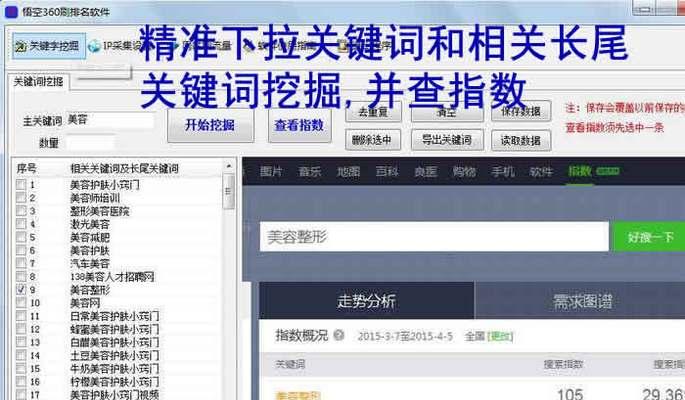
Task: Click the 删除选中 button
Action: pos(373,140)
